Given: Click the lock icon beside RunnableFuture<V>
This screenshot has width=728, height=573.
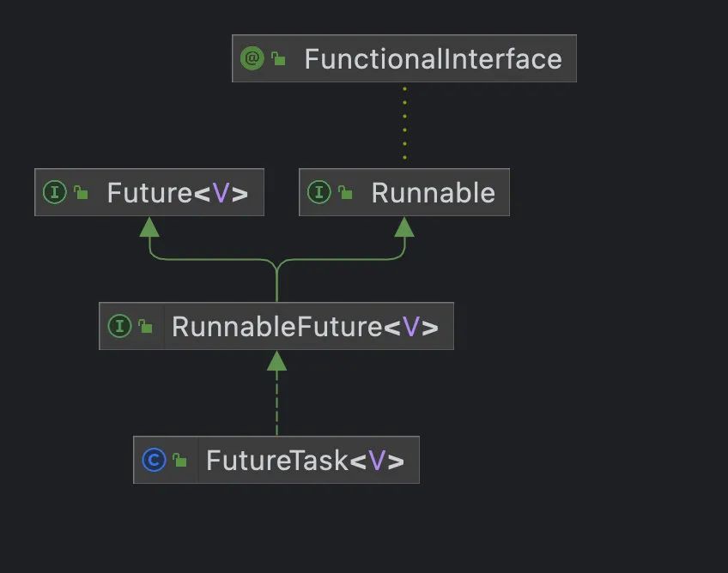Looking at the screenshot, I should [146, 327].
